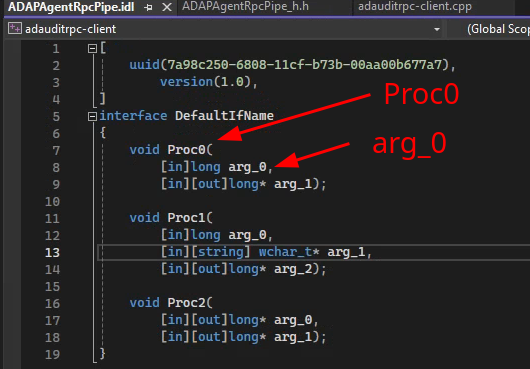Click line number 19 in the gutter
The image size is (530, 369).
[x=52, y=354]
